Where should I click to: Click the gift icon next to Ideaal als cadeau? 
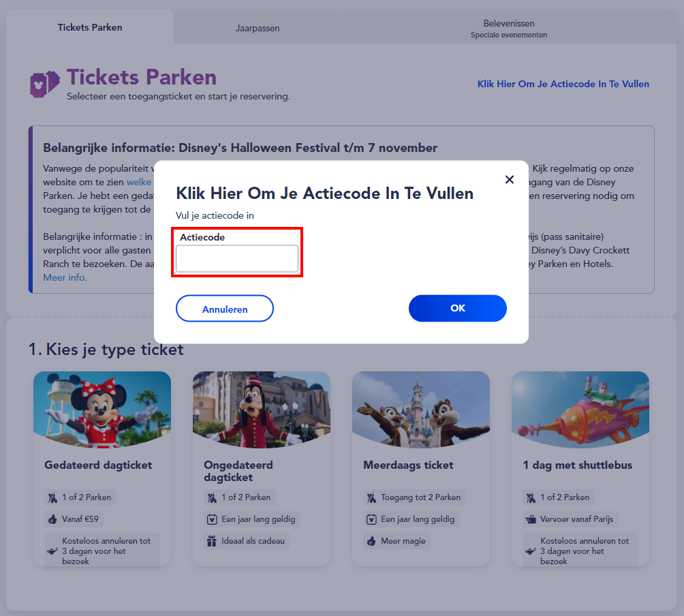point(212,541)
